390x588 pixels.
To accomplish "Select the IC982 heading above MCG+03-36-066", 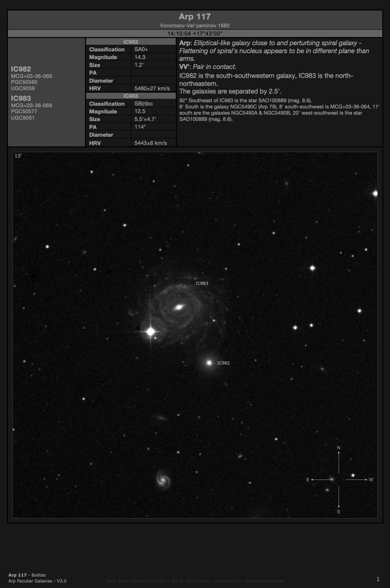I will [21, 69].
